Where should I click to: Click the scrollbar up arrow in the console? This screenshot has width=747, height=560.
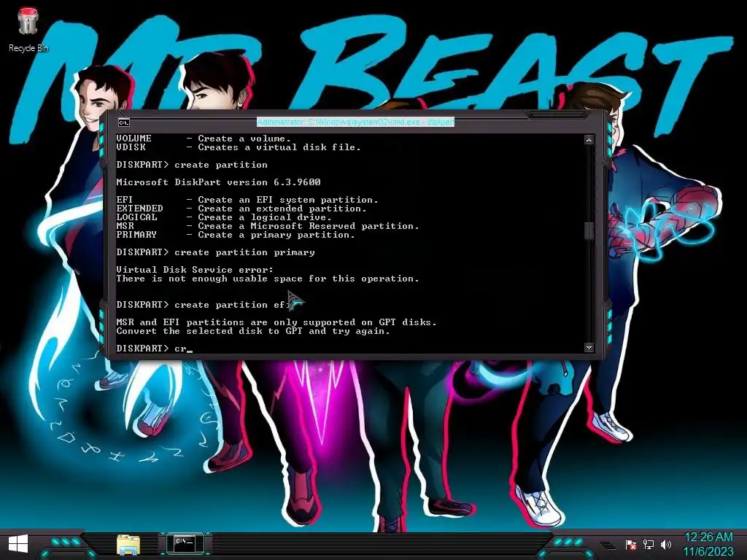pyautogui.click(x=589, y=140)
